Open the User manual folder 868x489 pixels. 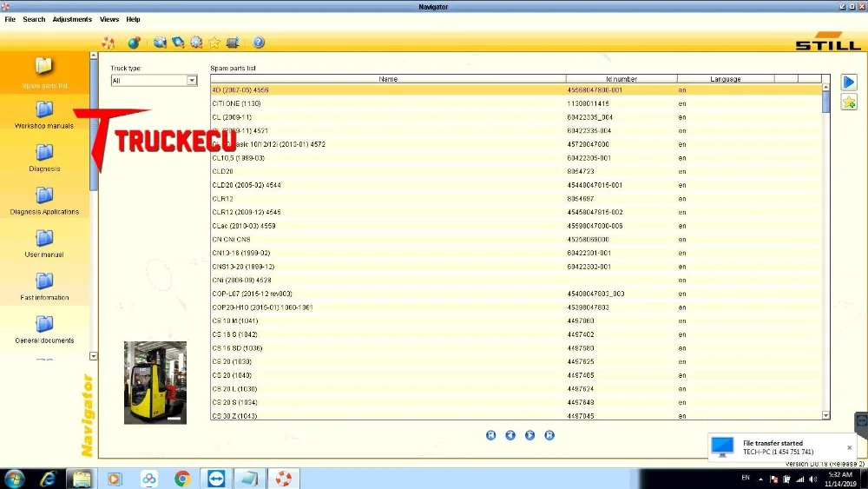click(x=44, y=244)
